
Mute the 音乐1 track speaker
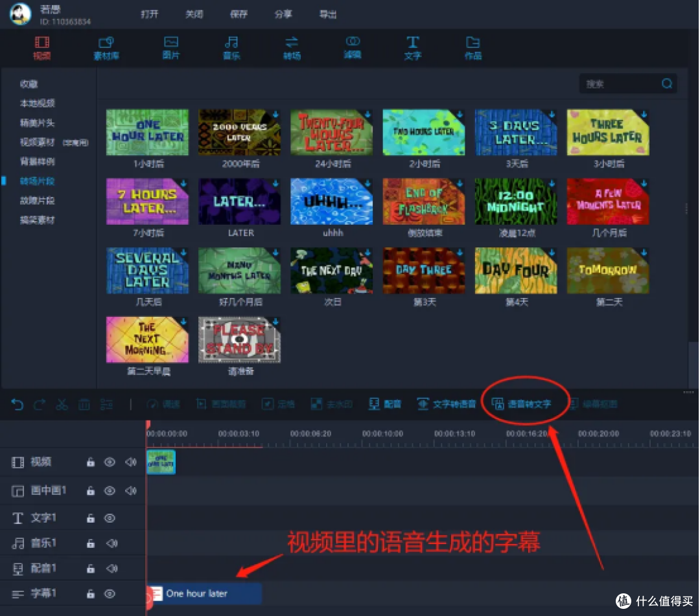(111, 543)
